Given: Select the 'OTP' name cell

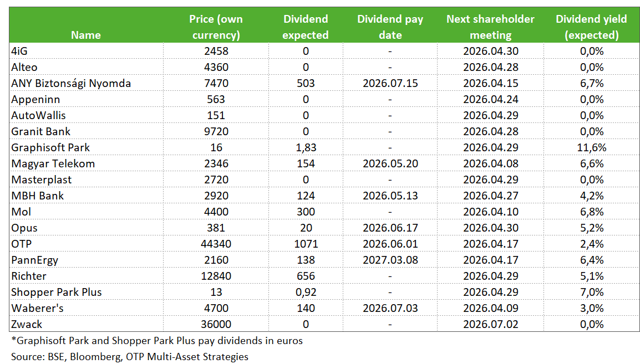Looking at the screenshot, I should click(x=86, y=244).
